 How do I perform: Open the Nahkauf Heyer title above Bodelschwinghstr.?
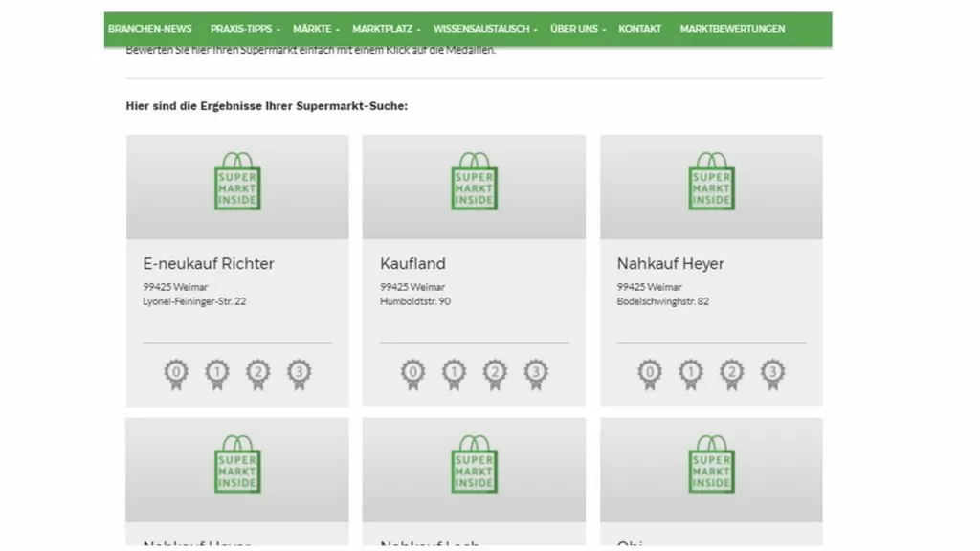670,264
